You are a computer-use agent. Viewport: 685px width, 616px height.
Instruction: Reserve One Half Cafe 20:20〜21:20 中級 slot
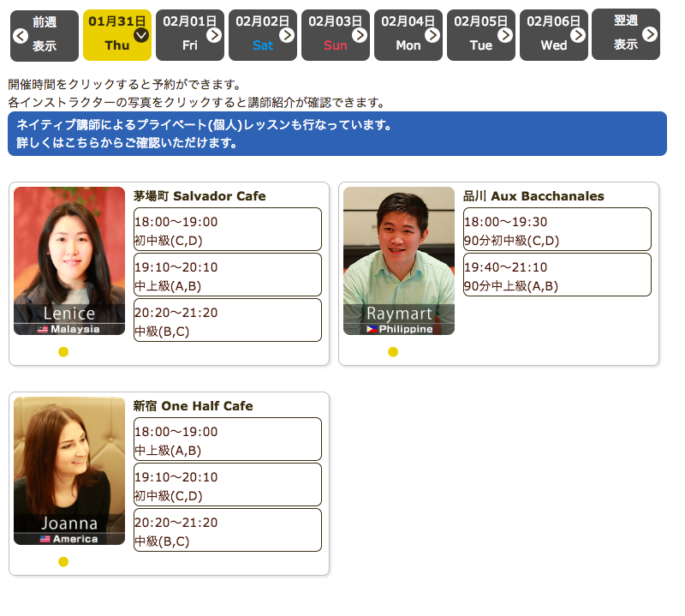click(227, 530)
